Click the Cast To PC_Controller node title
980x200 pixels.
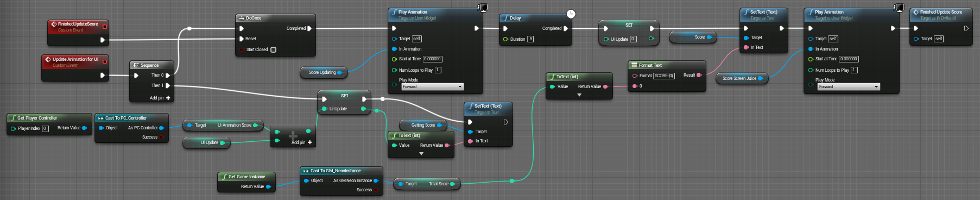click(x=126, y=118)
